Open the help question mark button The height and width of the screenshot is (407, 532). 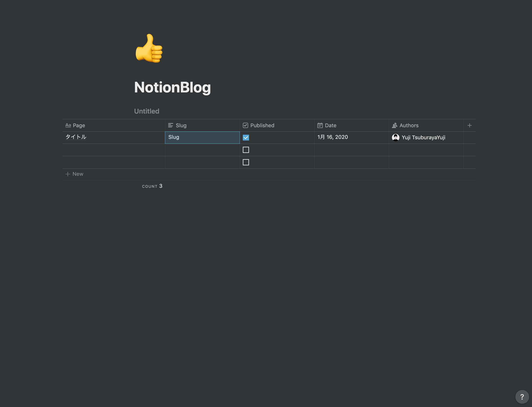pyautogui.click(x=522, y=397)
